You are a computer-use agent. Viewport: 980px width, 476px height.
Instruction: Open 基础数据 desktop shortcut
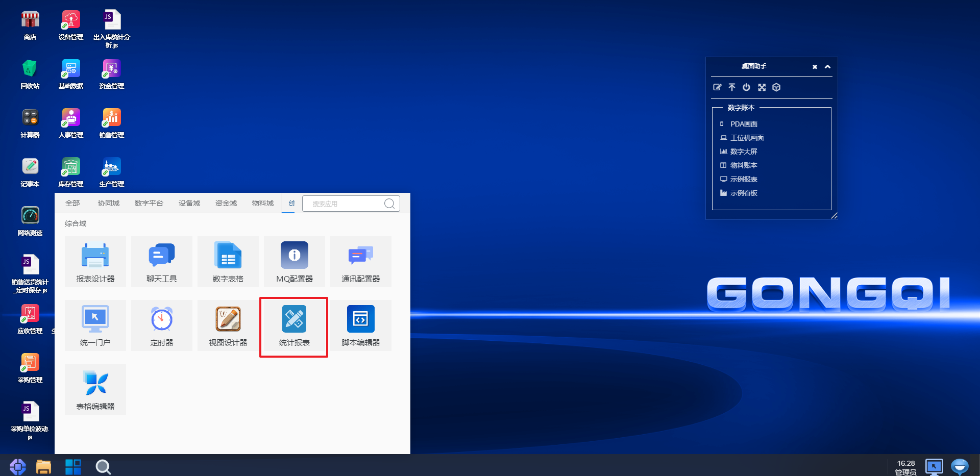pyautogui.click(x=71, y=74)
